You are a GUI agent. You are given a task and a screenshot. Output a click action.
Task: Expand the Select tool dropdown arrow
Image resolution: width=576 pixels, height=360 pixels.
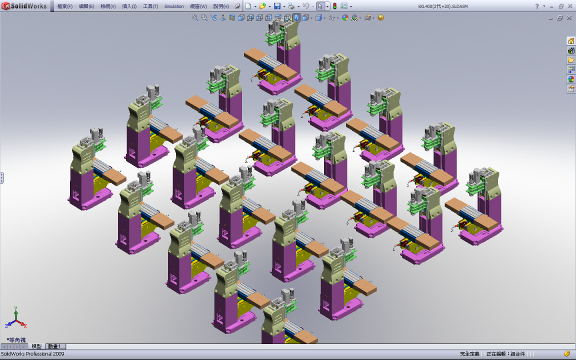[x=327, y=6]
